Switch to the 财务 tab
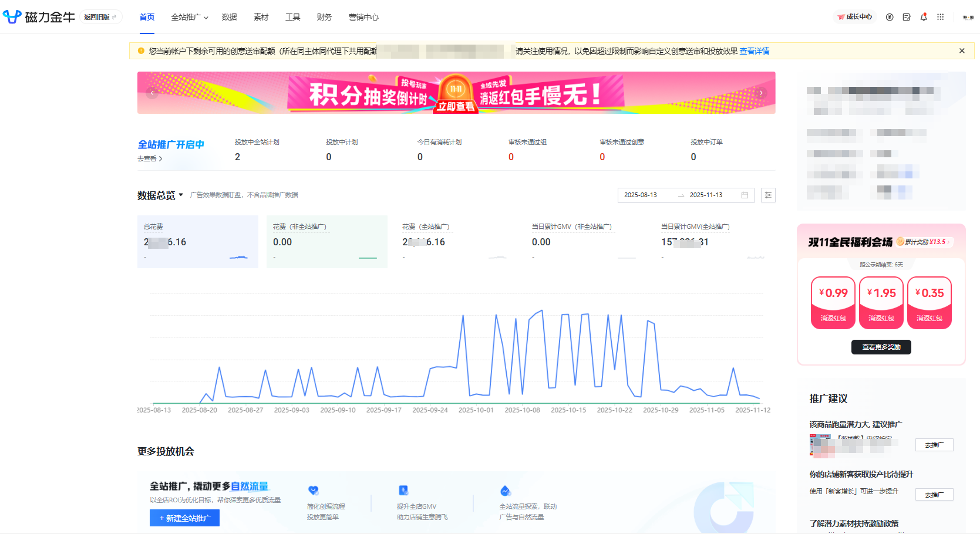The width and height of the screenshot is (980, 534). 324,17
